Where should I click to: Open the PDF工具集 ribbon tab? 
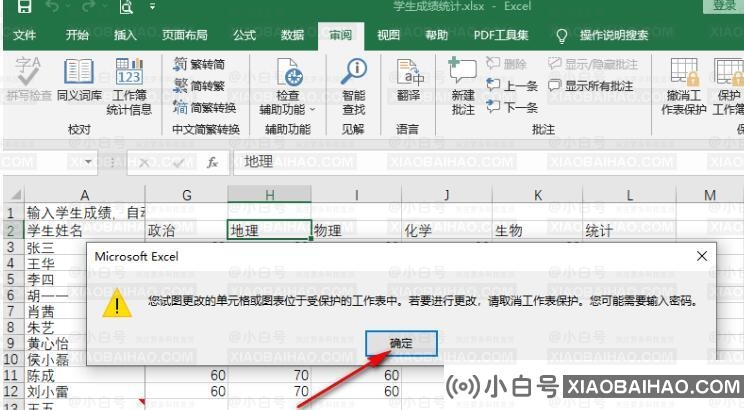[x=501, y=35]
